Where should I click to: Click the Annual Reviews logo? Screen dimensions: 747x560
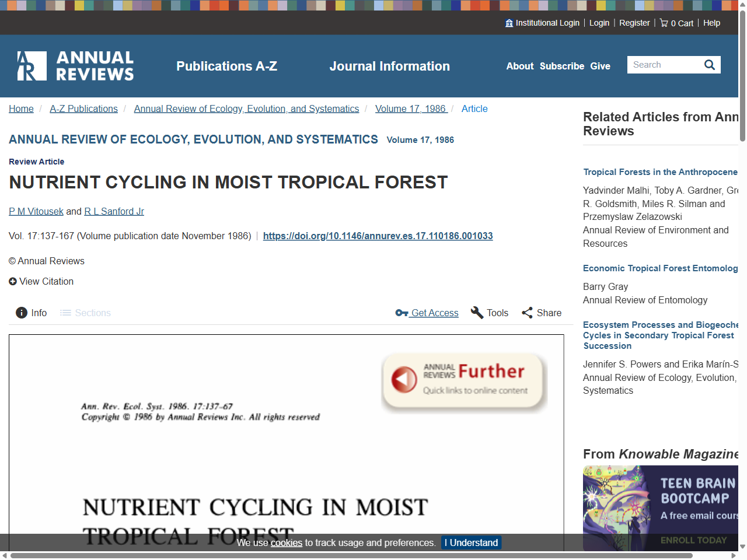75,65
